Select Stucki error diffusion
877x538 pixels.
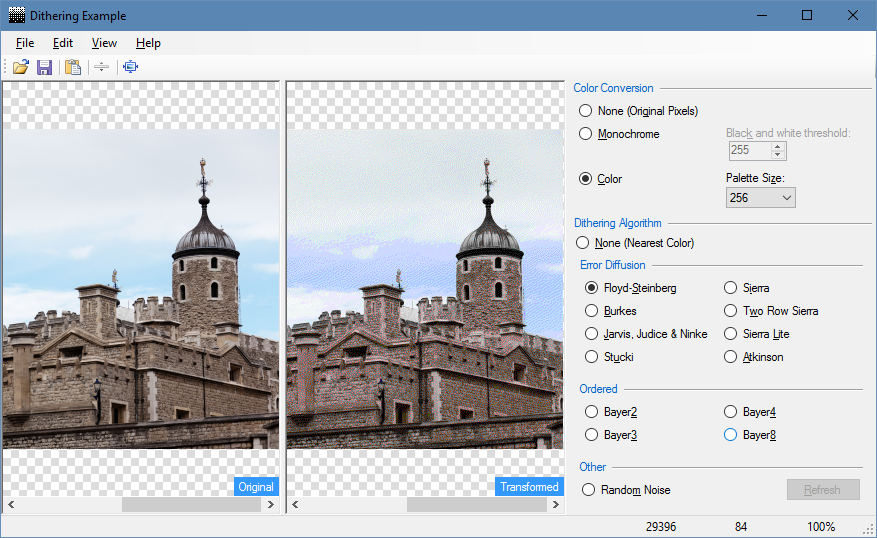(609, 357)
